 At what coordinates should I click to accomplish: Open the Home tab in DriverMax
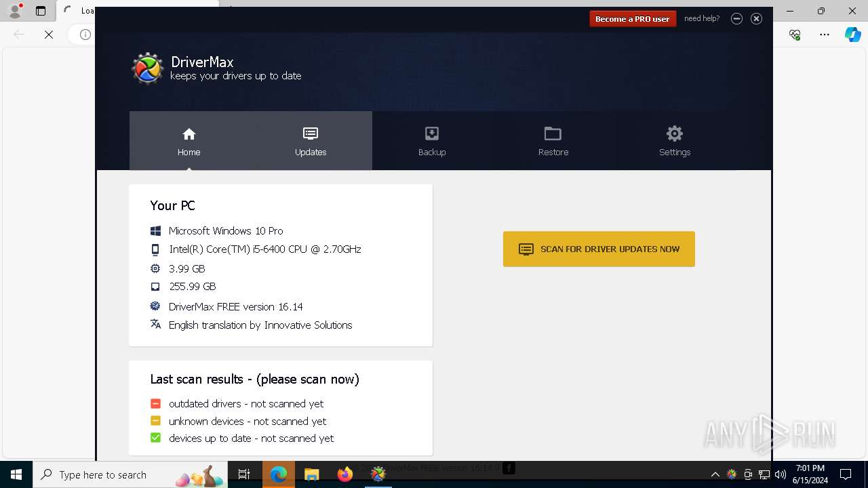[189, 141]
